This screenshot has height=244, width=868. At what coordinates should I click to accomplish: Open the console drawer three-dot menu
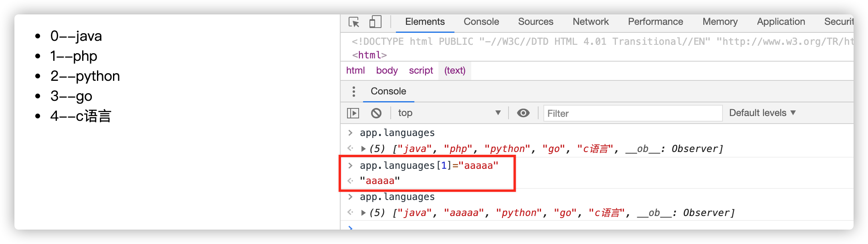coord(353,92)
